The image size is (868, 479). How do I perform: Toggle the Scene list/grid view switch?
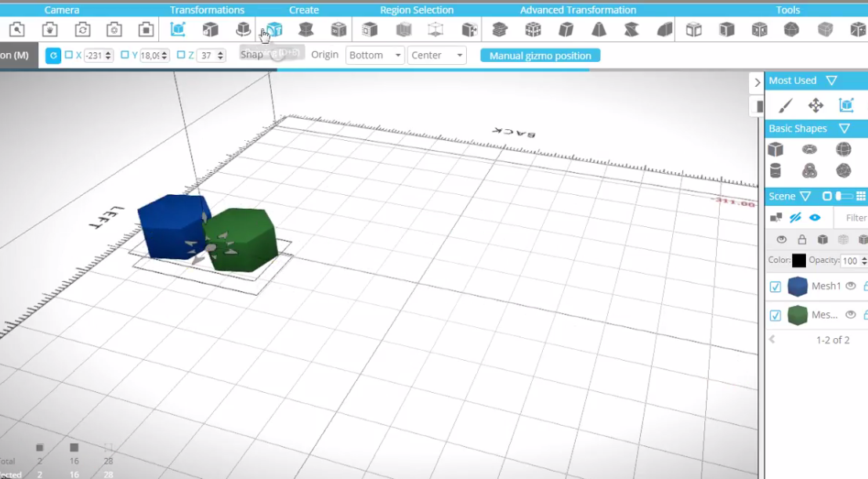click(844, 196)
